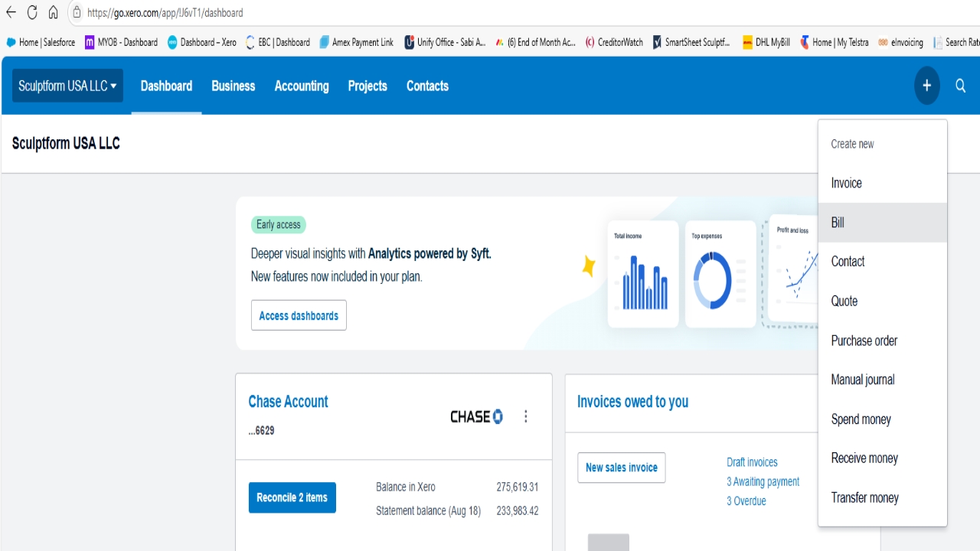Screen dimensions: 980x551
Task: Open the MYOB - Dashboard bookmark
Action: click(x=121, y=42)
